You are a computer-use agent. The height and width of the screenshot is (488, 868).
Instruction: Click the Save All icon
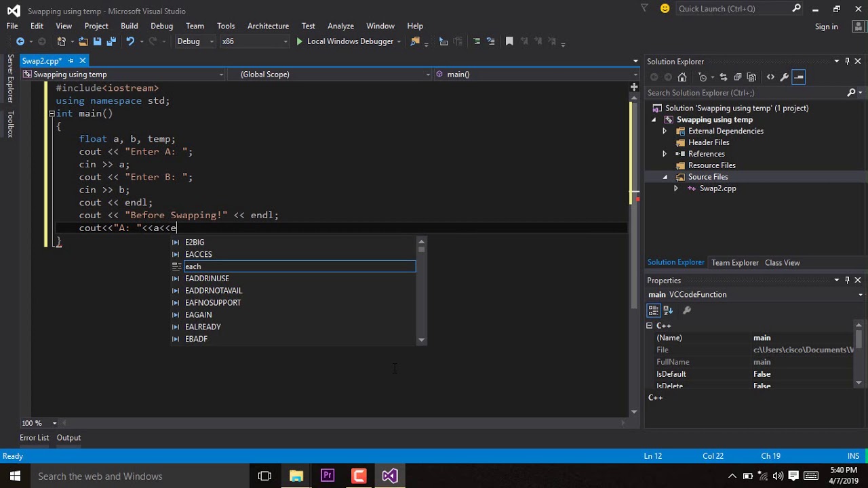point(111,41)
